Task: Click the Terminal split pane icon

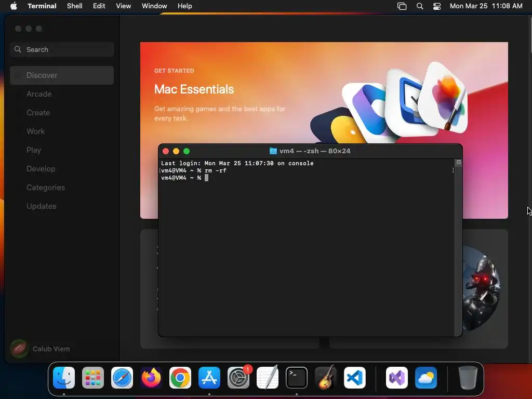Action: tap(458, 163)
